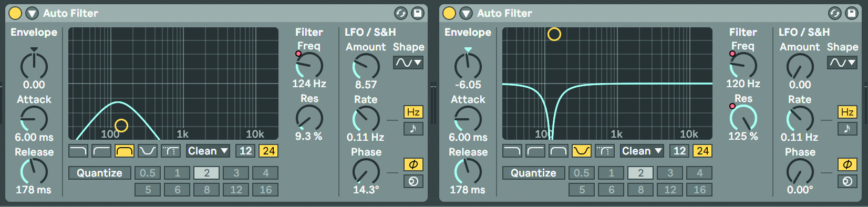Choose quantize value 4 in right device
The height and width of the screenshot is (207, 868).
(699, 173)
